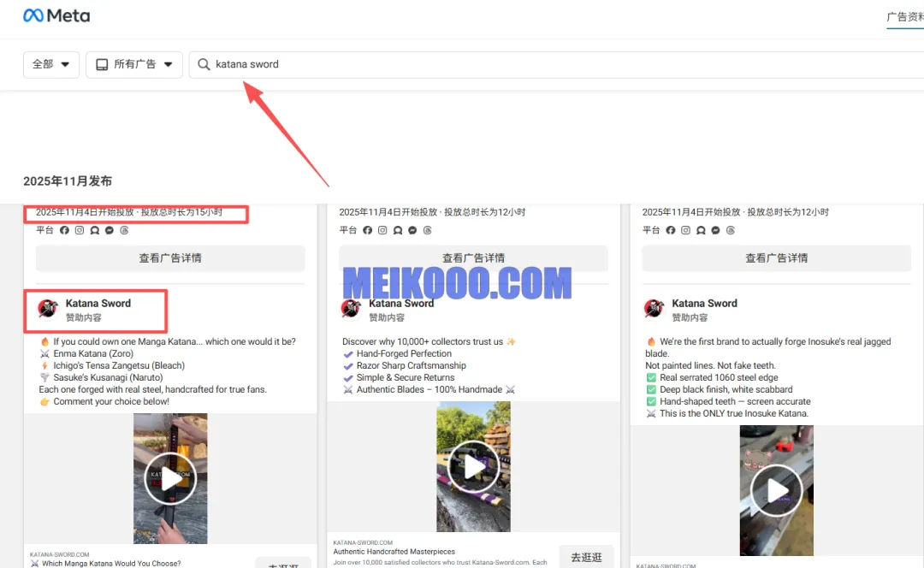Open Katana Sword page name in Manga ad
Image resolution: width=924 pixels, height=568 pixels.
[x=98, y=304]
